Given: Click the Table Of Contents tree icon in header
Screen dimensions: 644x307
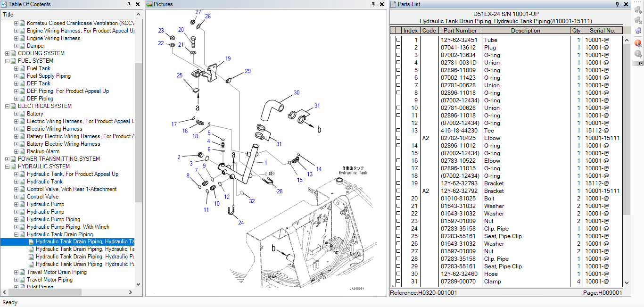Looking at the screenshot, I should (x=4, y=4).
